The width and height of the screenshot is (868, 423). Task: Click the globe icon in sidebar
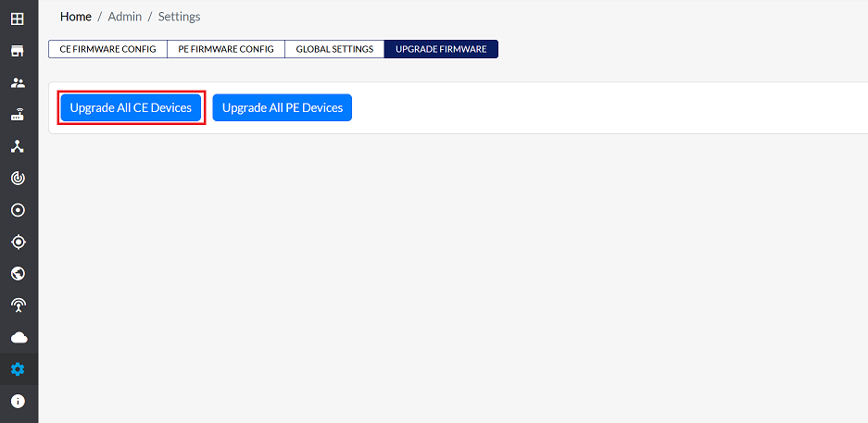click(x=18, y=273)
